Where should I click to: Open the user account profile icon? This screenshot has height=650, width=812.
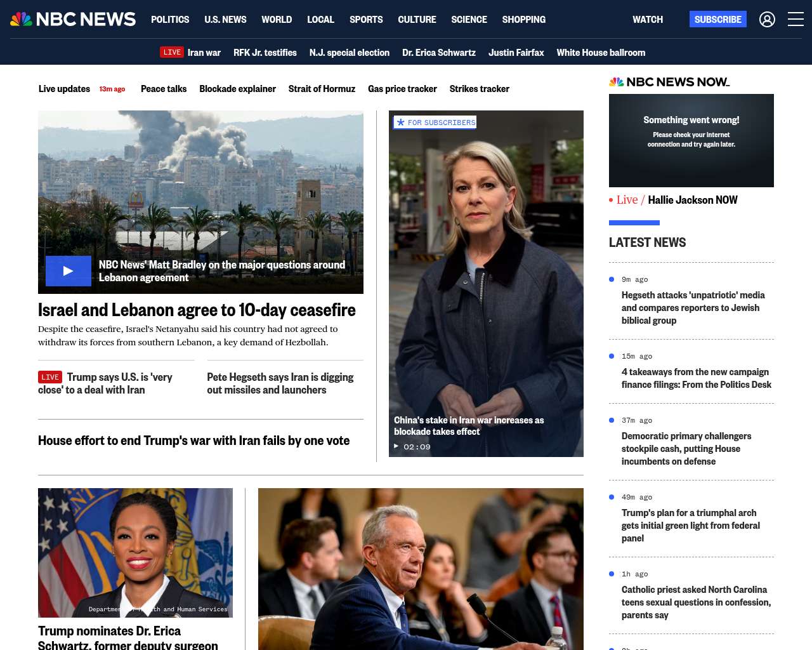pos(767,20)
